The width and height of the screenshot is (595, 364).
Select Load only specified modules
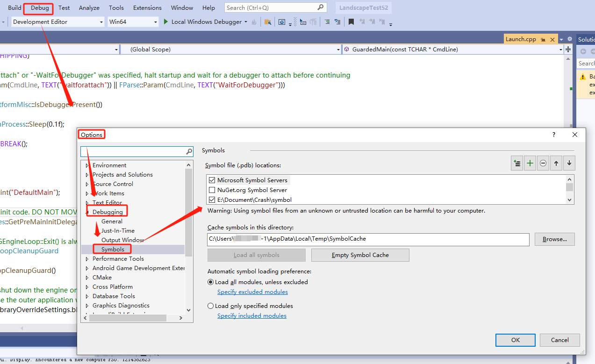point(210,306)
